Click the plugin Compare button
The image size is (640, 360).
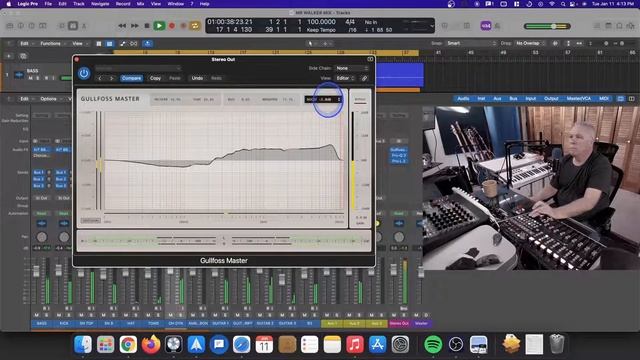pos(131,78)
